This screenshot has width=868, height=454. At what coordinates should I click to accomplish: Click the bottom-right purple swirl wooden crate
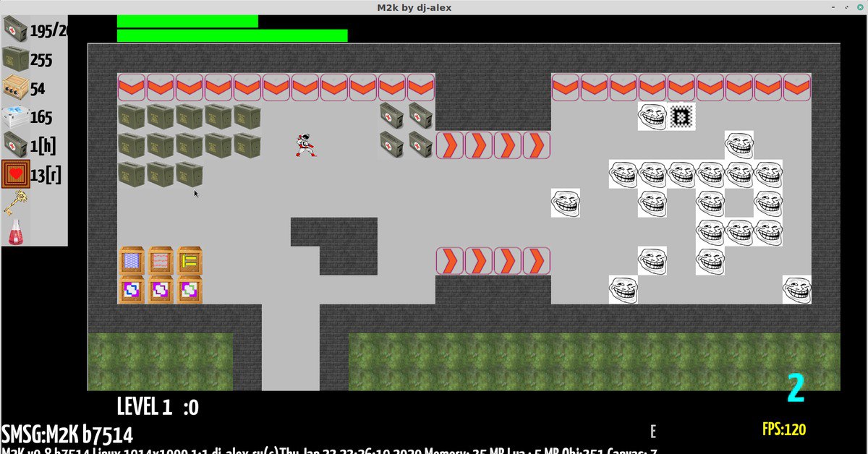pyautogui.click(x=190, y=290)
